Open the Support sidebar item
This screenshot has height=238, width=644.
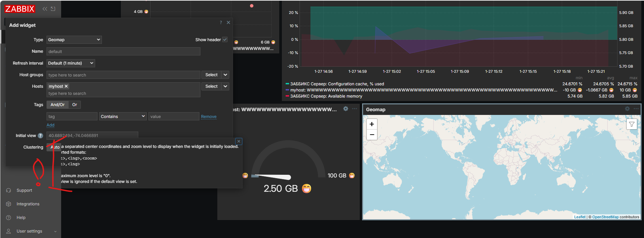(x=24, y=190)
